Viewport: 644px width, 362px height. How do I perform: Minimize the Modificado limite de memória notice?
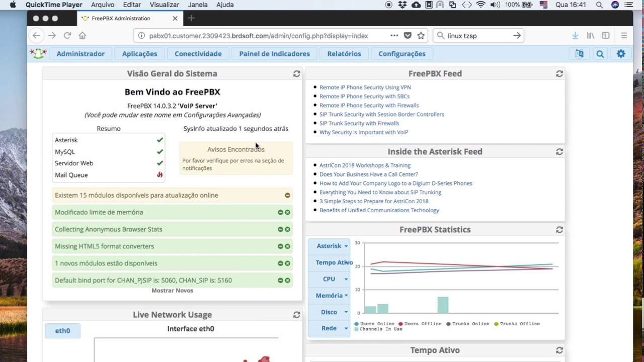281,212
